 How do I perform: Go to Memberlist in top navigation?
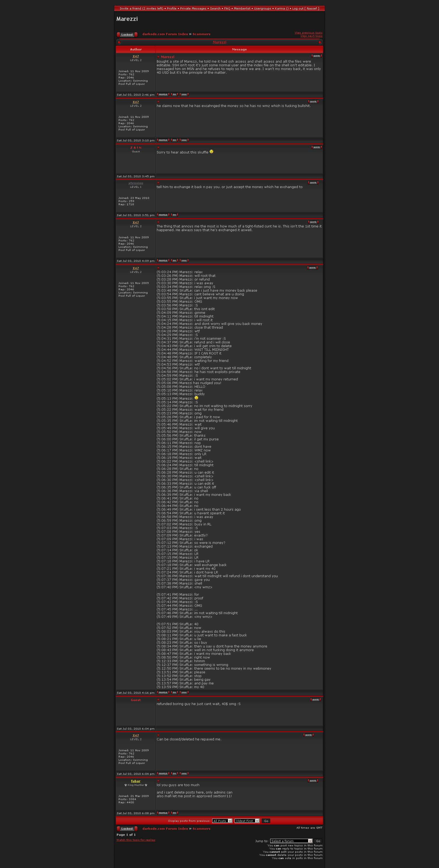tap(242, 8)
